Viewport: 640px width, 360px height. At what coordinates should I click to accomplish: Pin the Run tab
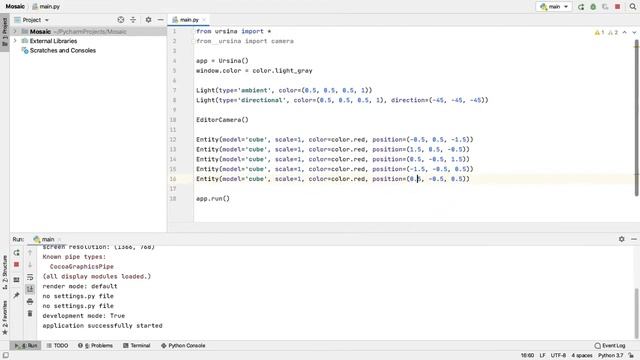pyautogui.click(x=16, y=295)
